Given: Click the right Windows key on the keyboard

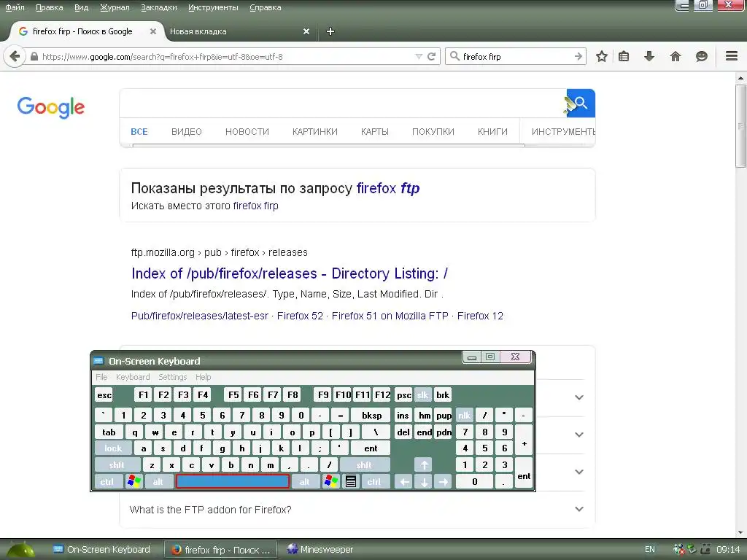Looking at the screenshot, I should (x=331, y=481).
